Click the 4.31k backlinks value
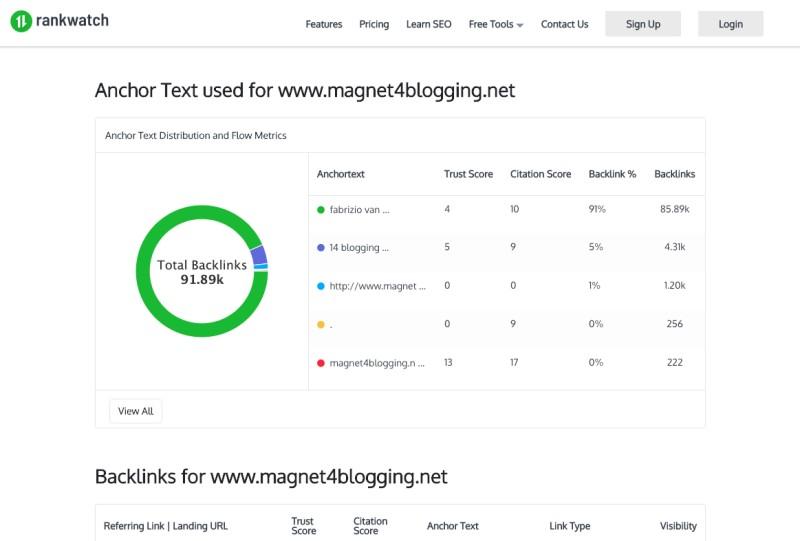The image size is (800, 541). [x=674, y=247]
